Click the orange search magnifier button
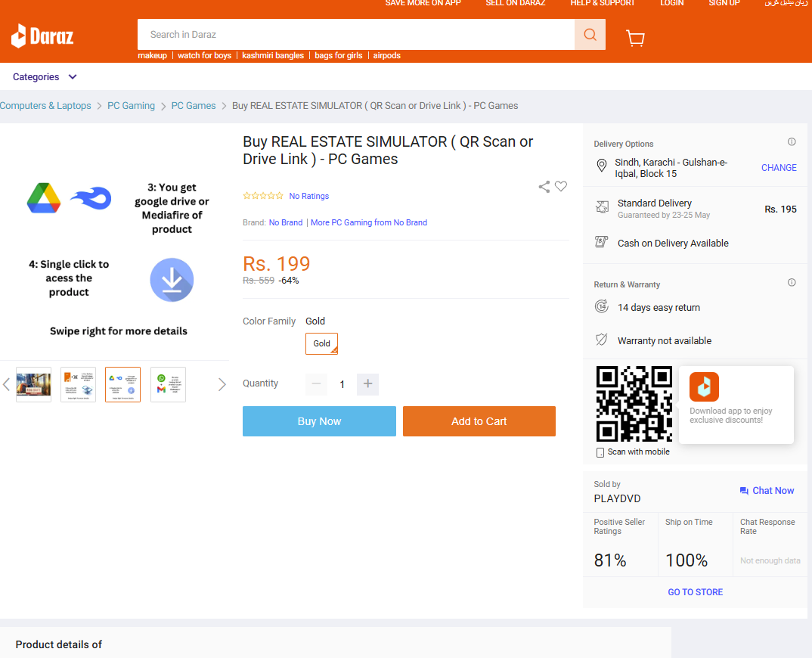 (x=590, y=35)
